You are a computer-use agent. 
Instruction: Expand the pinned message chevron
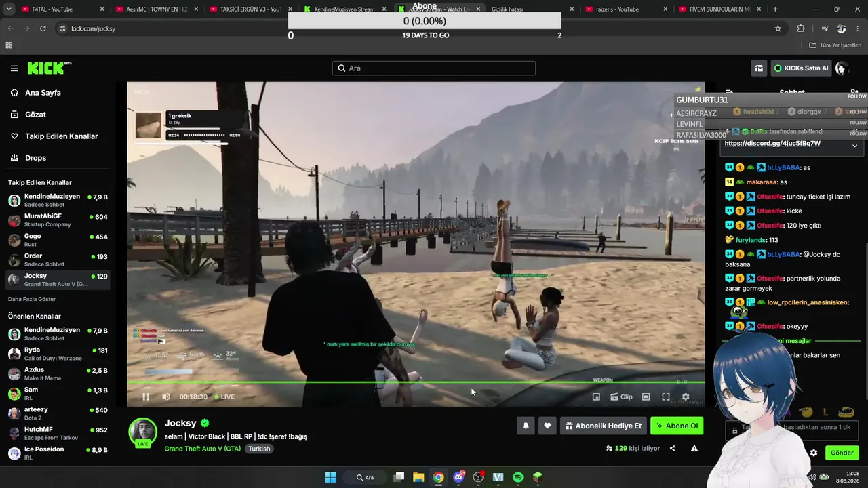click(x=854, y=146)
